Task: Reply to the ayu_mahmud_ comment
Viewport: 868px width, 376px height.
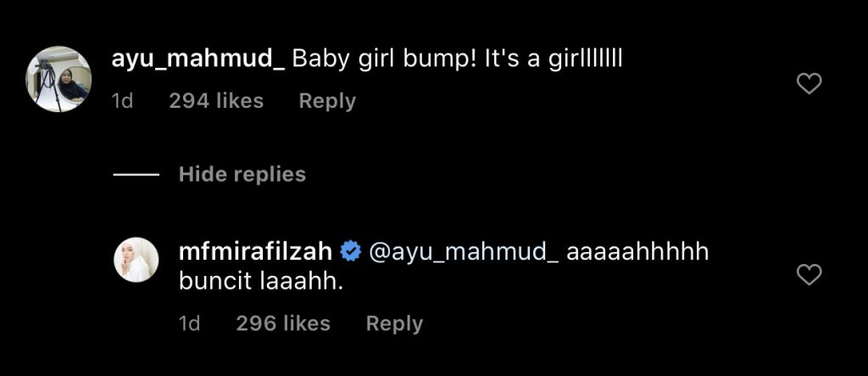Action: coord(327,101)
